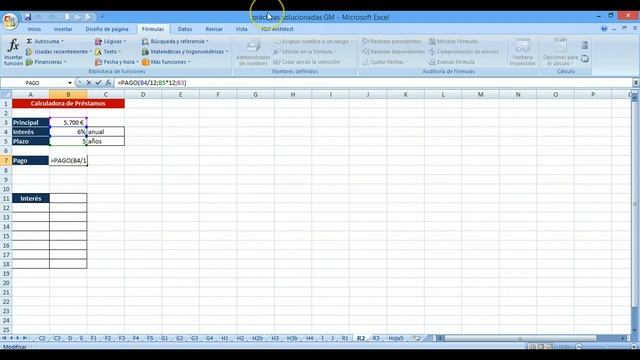640x360 pixels.
Task: Confirm the formula with the checkmark
Action: (x=98, y=83)
